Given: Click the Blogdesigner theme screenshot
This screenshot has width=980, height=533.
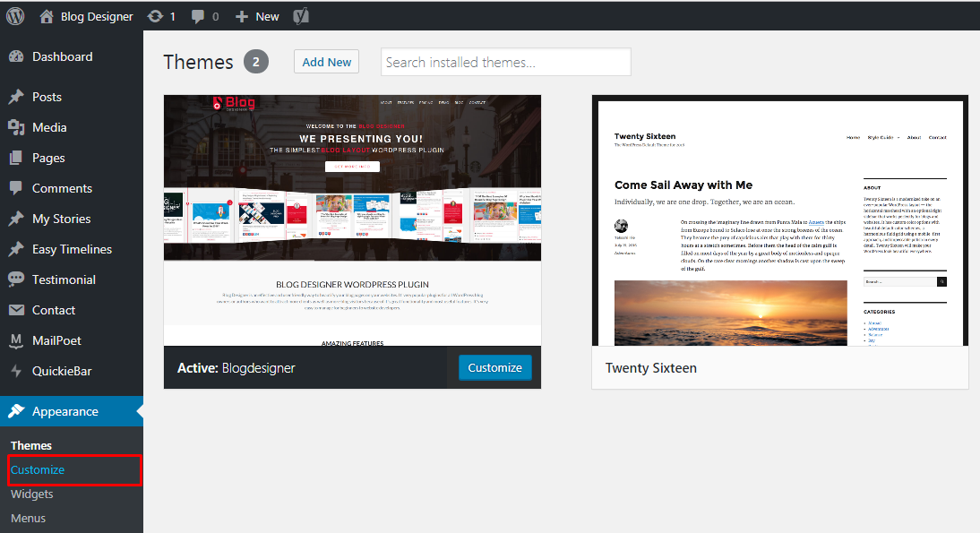Looking at the screenshot, I should (353, 220).
